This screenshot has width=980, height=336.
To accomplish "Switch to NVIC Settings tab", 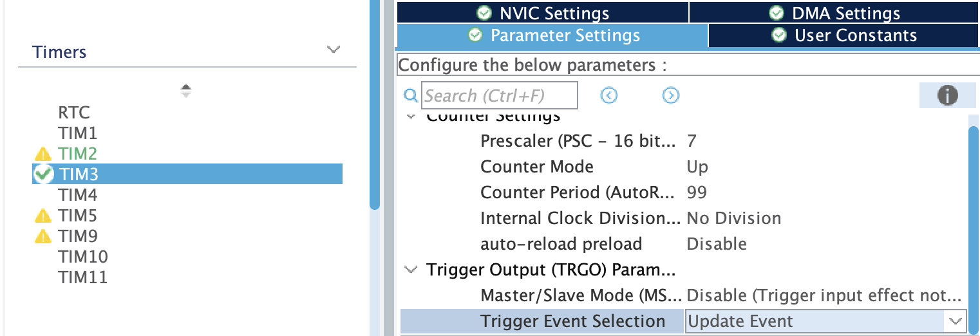I will click(x=542, y=13).
